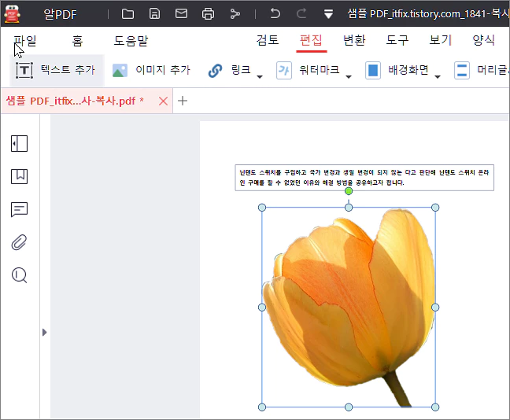Click the 이미지 추가 tool
The width and height of the screenshot is (510, 420).
click(151, 70)
